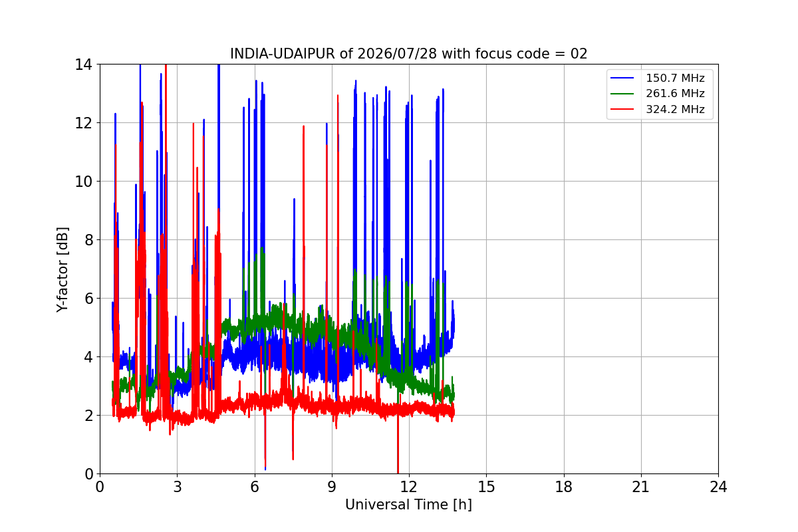Click the 15 tick on time axis

486,487
